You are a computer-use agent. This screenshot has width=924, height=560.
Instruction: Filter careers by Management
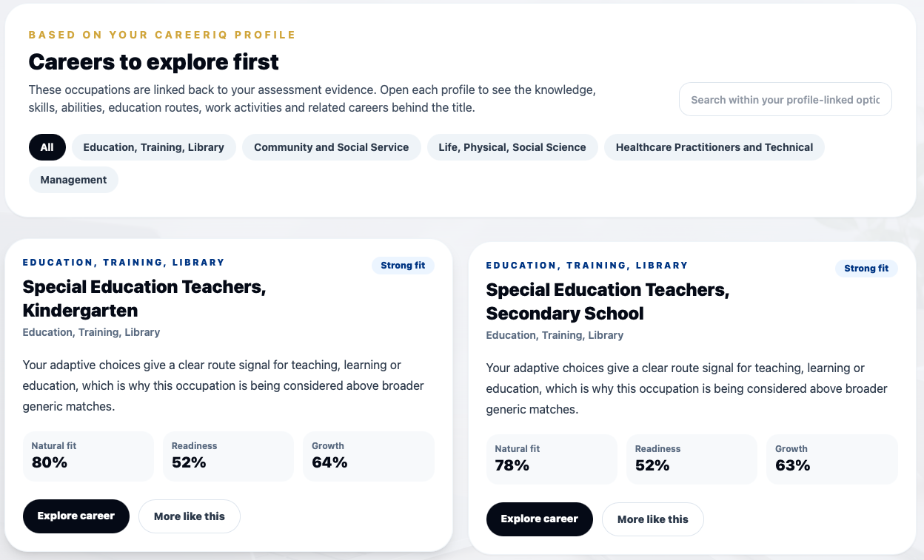(73, 180)
